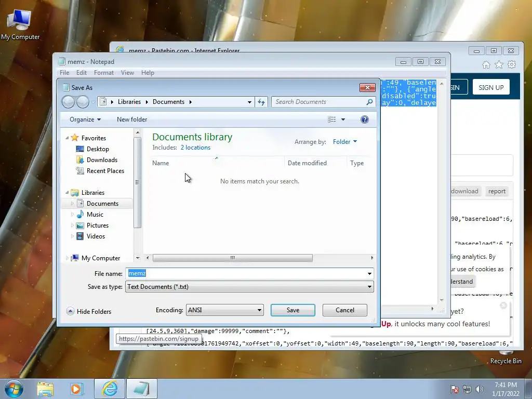532x399 pixels.
Task: Collapse the Libraries group
Action: 67,192
